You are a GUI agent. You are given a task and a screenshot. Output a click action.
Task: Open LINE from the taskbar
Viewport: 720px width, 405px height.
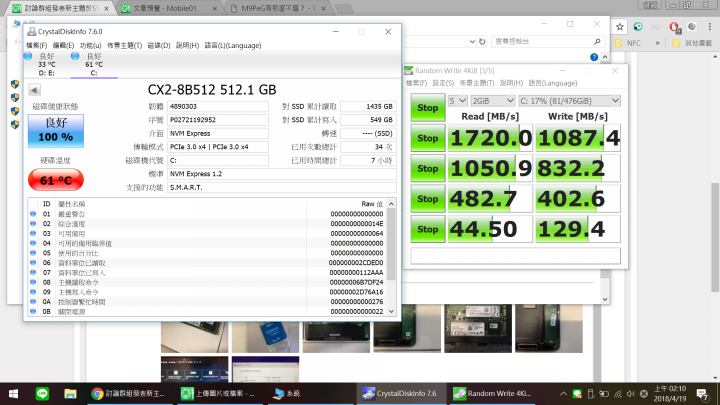click(42, 394)
